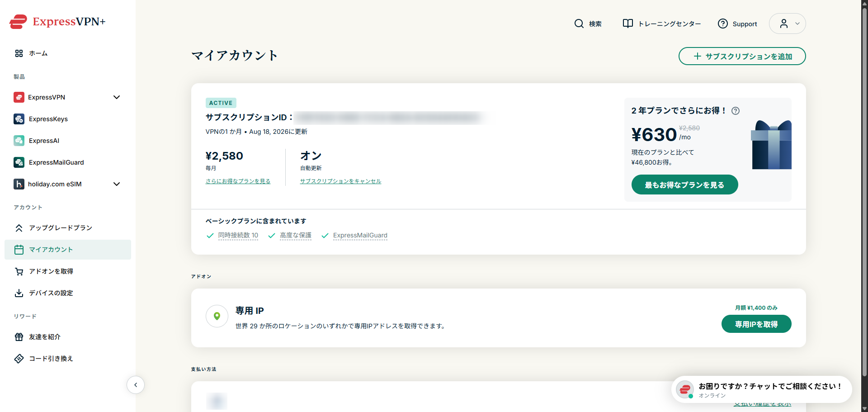
Task: Click the gift box image
Action: tap(771, 145)
